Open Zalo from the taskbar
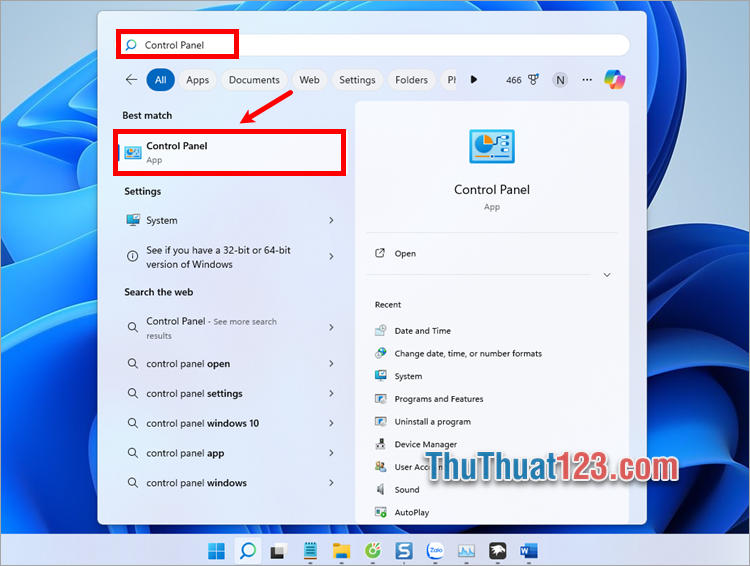The width and height of the screenshot is (750, 566). click(x=435, y=551)
